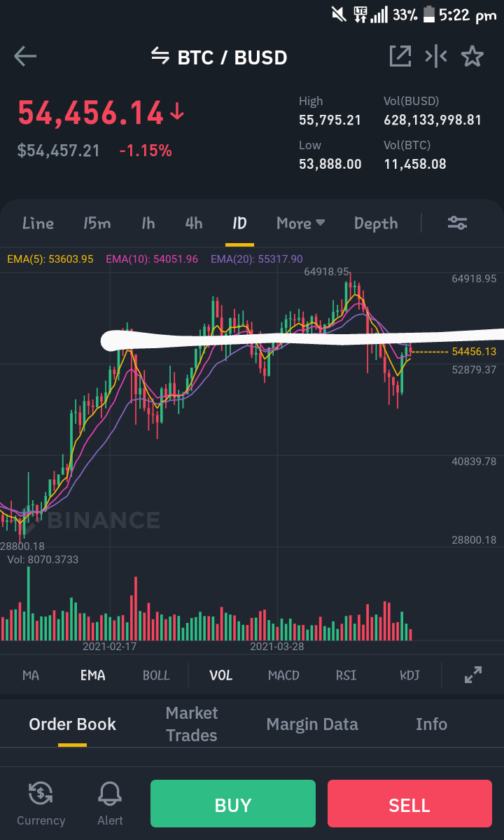Enable the BOLL indicator
504x840 pixels.
tap(155, 675)
